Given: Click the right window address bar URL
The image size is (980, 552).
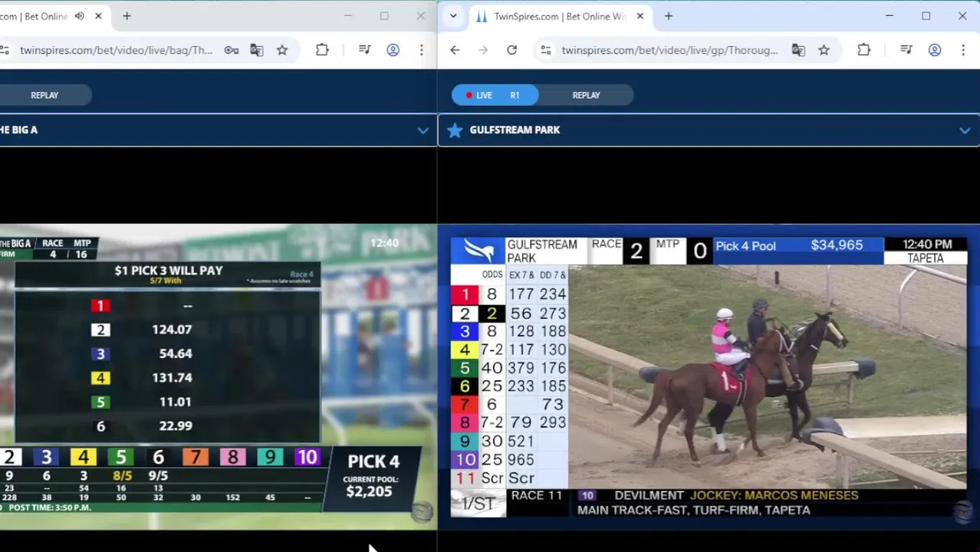Looking at the screenshot, I should click(x=669, y=50).
